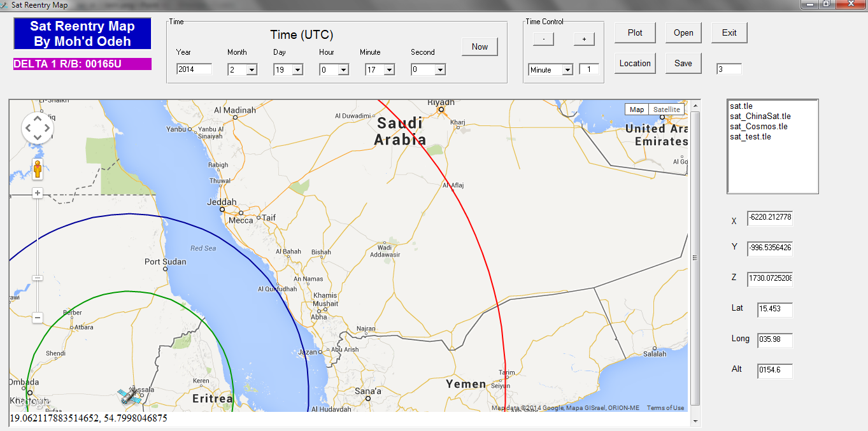Decrease time with the minus button
This screenshot has height=431, width=868.
click(x=543, y=39)
